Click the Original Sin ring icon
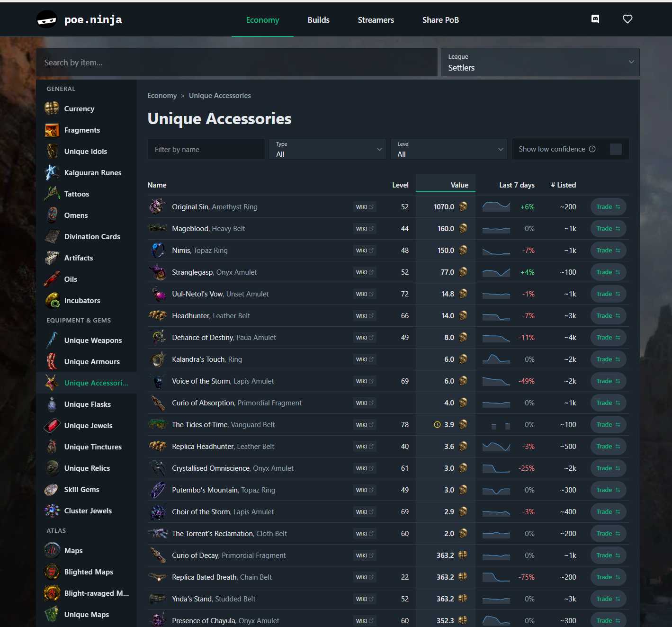 point(157,206)
